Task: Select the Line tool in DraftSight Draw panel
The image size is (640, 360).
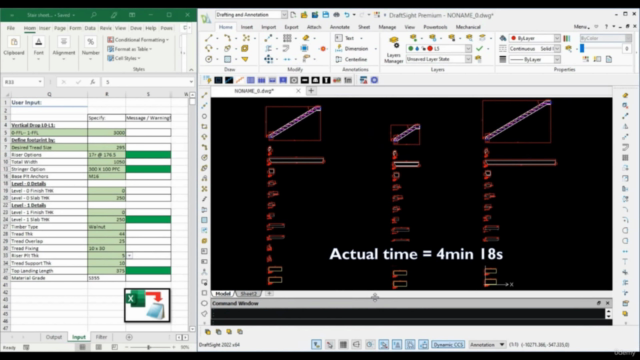Action: coord(209,38)
